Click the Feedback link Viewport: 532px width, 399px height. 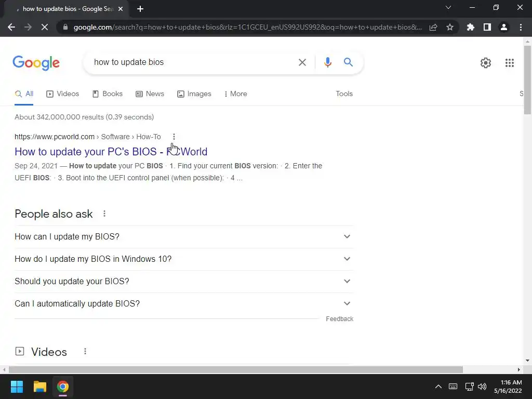(340, 319)
